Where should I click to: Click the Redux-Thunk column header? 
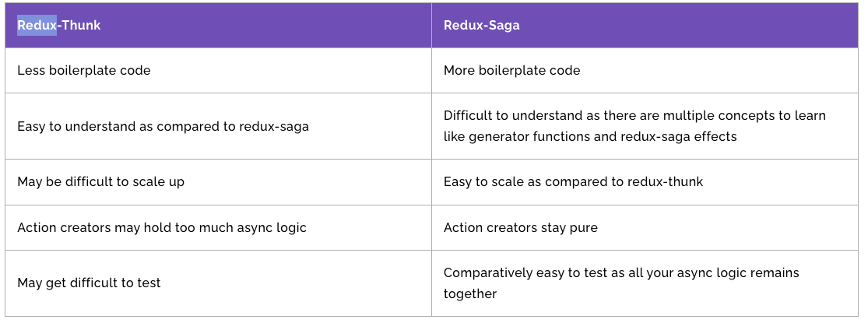218,26
